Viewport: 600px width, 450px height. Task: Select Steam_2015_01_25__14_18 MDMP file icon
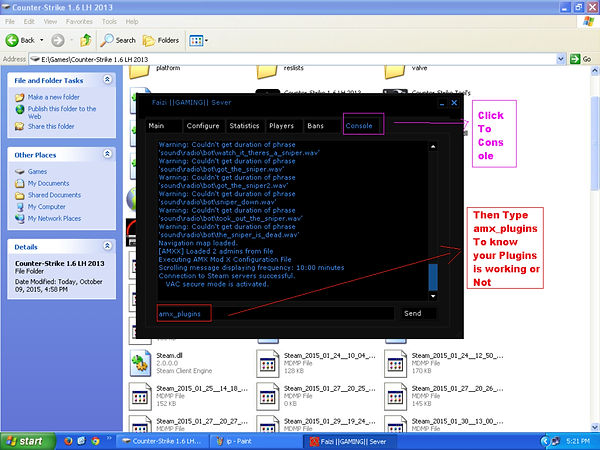(140, 396)
